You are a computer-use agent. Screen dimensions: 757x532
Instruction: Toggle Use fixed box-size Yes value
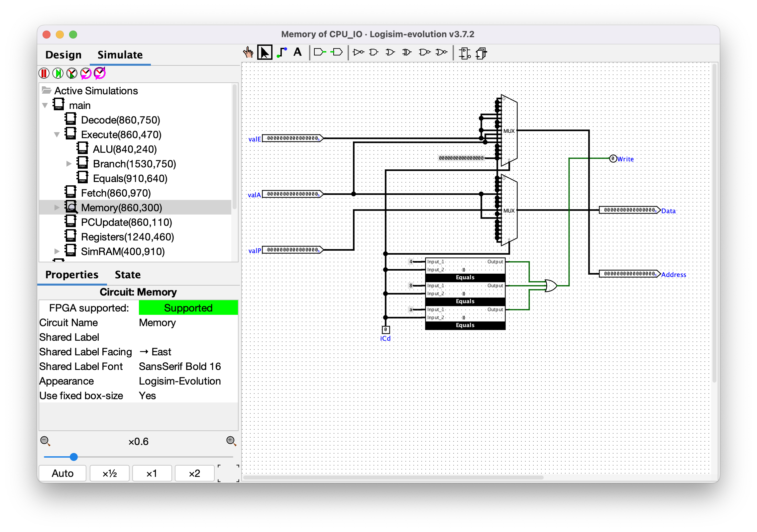tap(147, 396)
